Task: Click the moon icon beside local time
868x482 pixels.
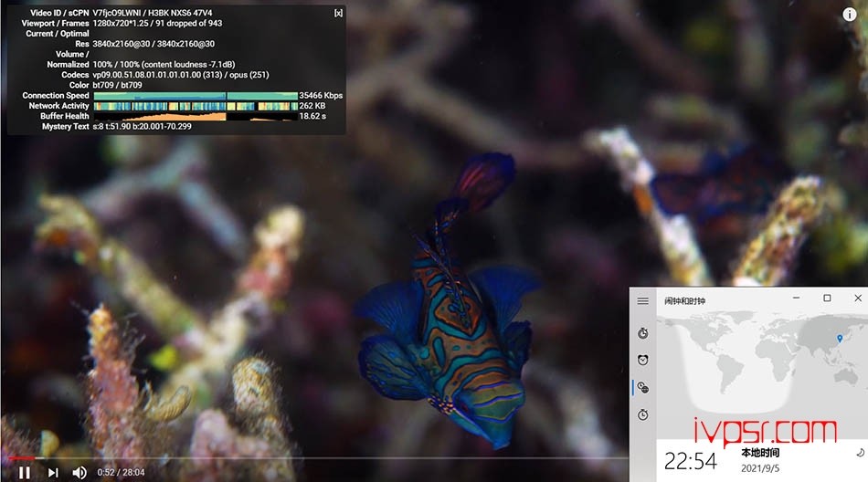Action: (x=860, y=453)
